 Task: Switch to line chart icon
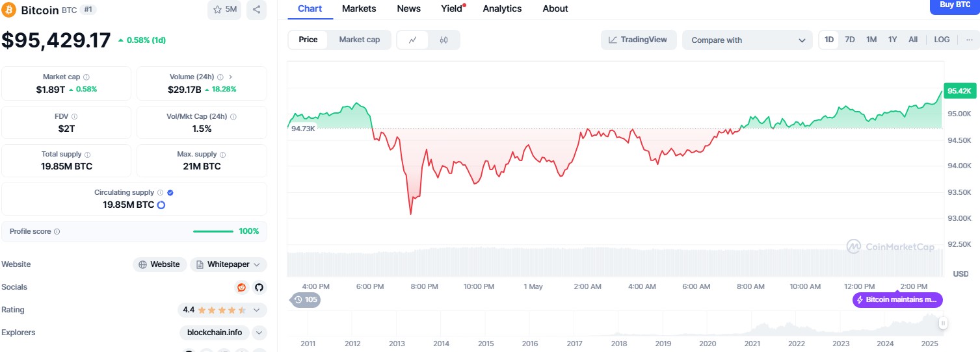[x=412, y=40]
